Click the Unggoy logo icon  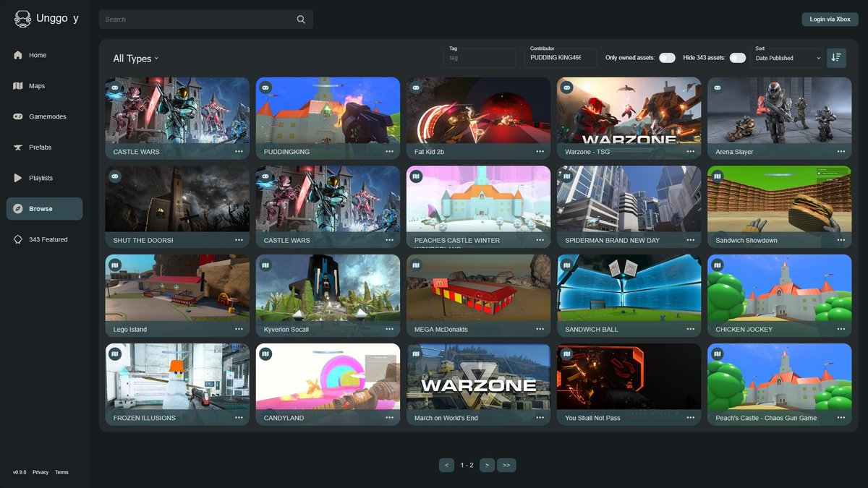coord(22,20)
